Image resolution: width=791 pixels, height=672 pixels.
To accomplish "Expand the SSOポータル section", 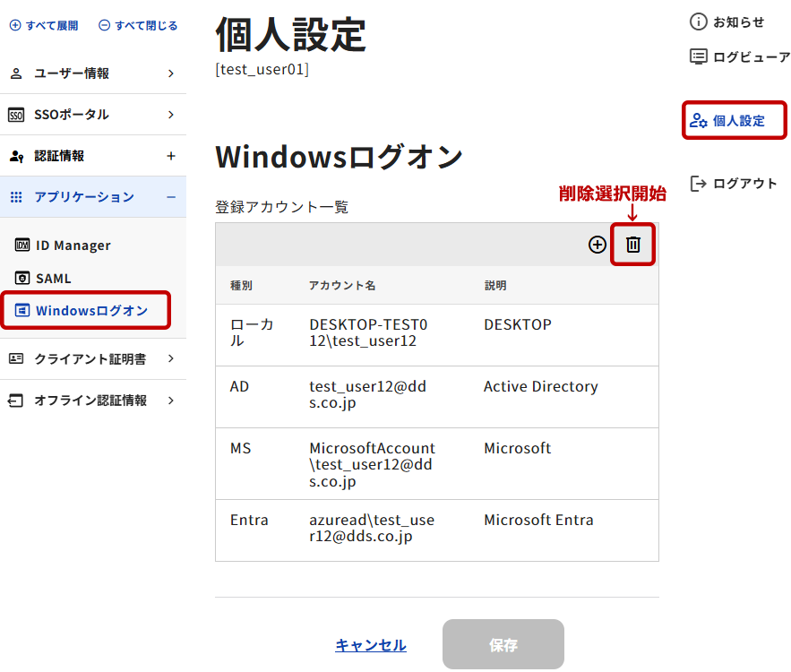I will click(x=92, y=115).
